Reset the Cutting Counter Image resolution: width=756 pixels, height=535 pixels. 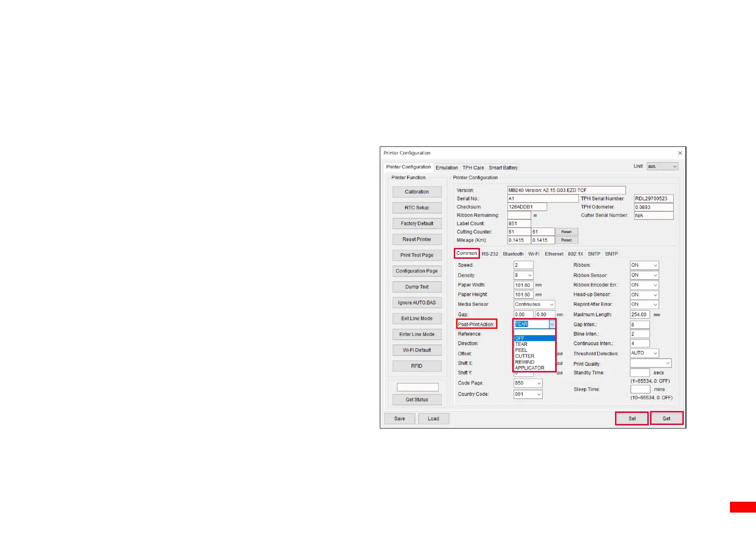tap(567, 232)
